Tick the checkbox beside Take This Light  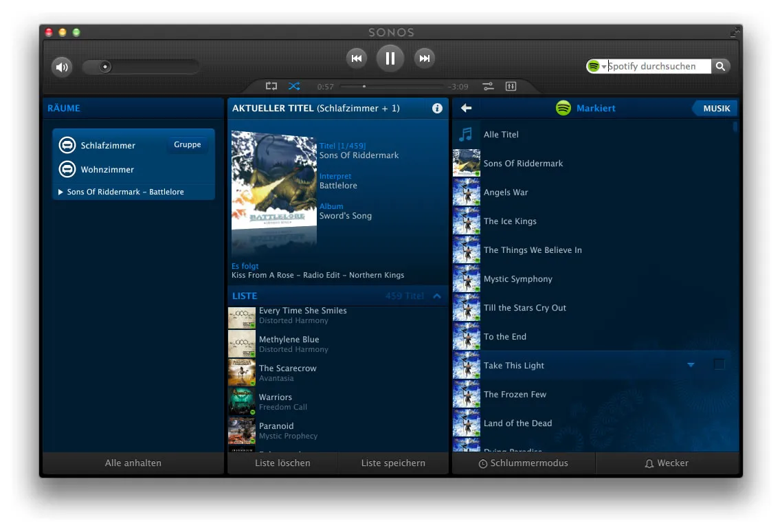pyautogui.click(x=719, y=364)
